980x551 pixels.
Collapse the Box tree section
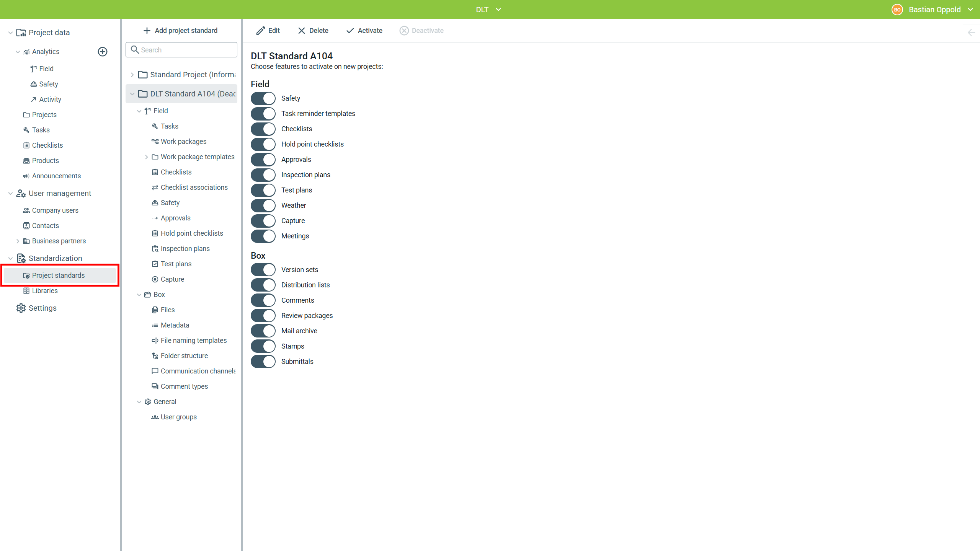[139, 295]
